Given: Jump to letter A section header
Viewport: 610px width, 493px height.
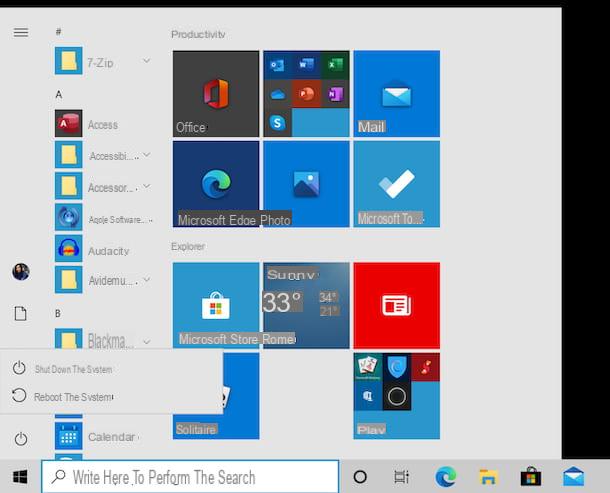Looking at the screenshot, I should pyautogui.click(x=59, y=95).
